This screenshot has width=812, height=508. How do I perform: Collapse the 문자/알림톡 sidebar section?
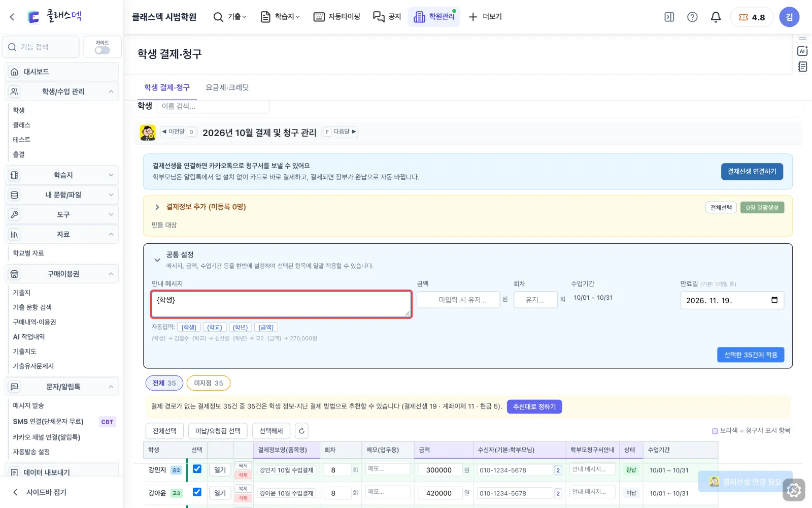pyautogui.click(x=62, y=387)
